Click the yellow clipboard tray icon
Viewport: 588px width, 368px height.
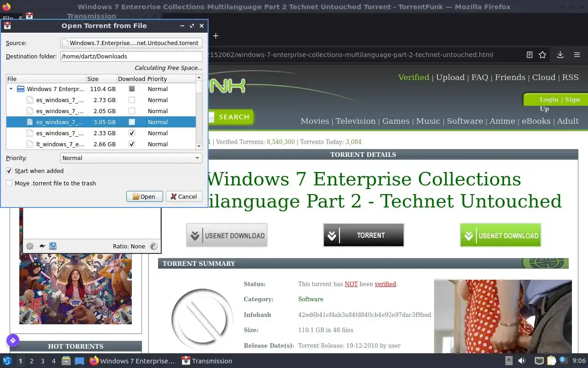point(552,361)
